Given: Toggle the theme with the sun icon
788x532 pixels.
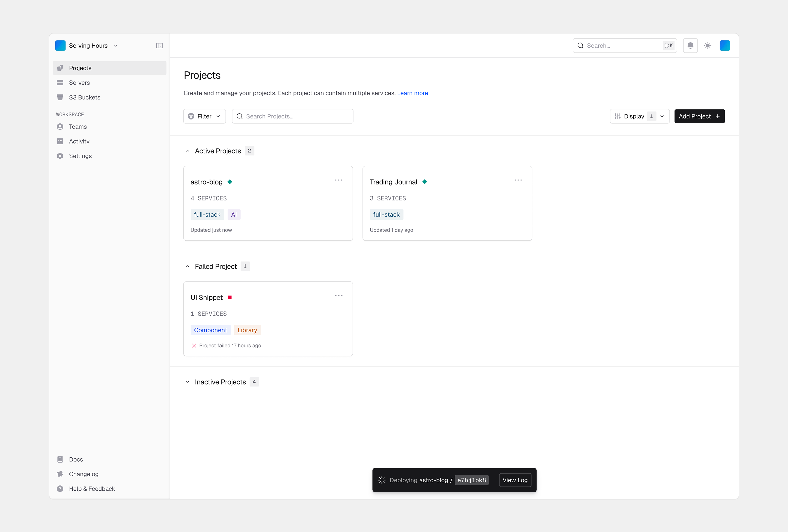Looking at the screenshot, I should coord(708,45).
